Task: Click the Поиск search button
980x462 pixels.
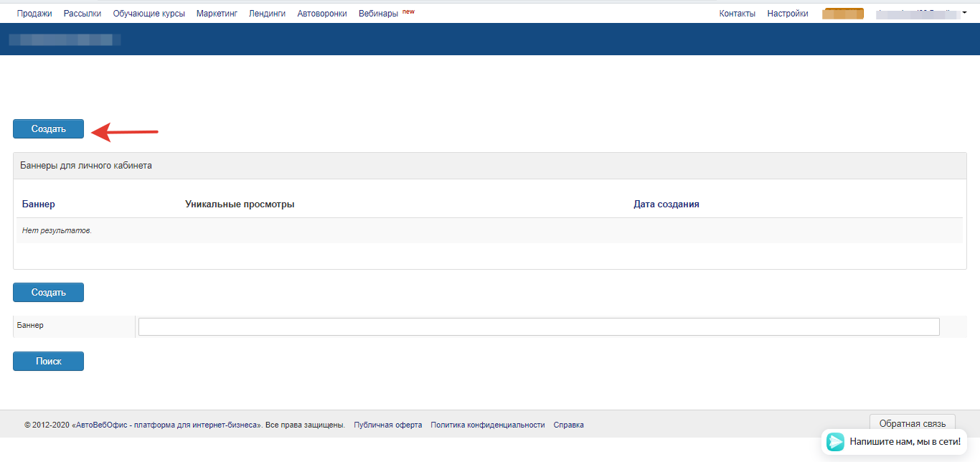Action: pos(48,362)
